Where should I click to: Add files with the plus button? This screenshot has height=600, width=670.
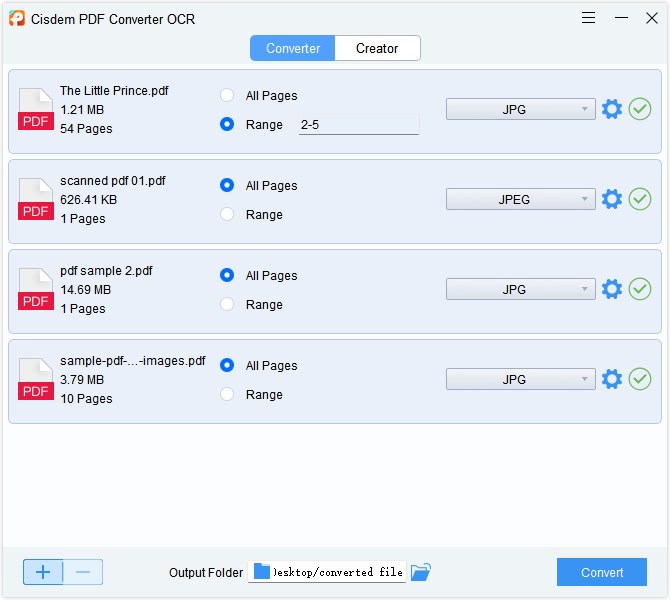(43, 572)
